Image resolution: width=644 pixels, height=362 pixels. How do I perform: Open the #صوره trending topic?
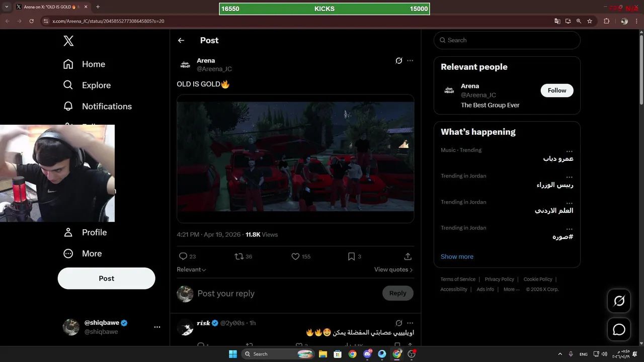click(x=562, y=237)
